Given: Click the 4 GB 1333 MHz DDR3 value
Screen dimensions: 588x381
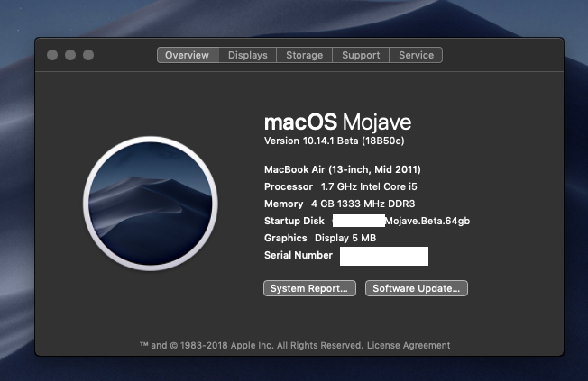Looking at the screenshot, I should pyautogui.click(x=363, y=204).
